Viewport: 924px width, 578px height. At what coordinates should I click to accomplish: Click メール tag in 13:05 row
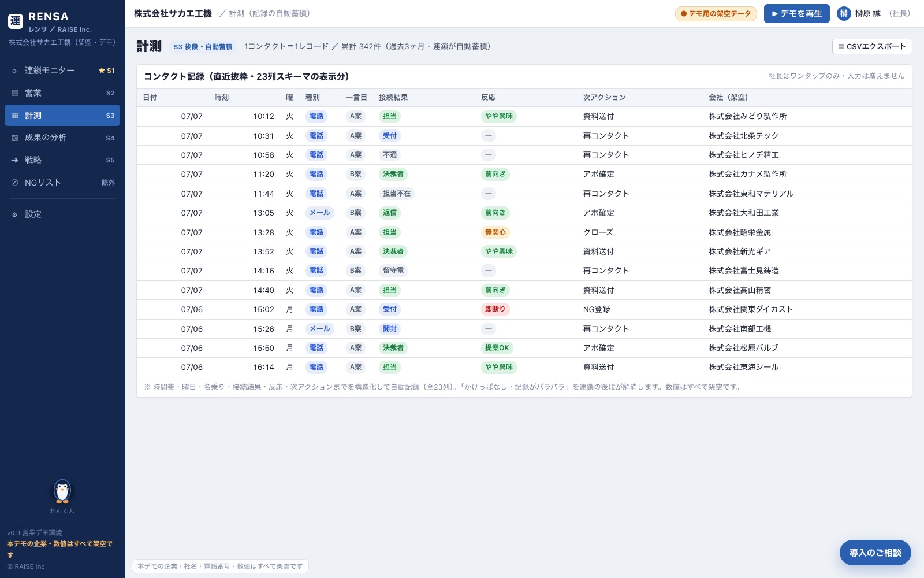[x=320, y=213]
